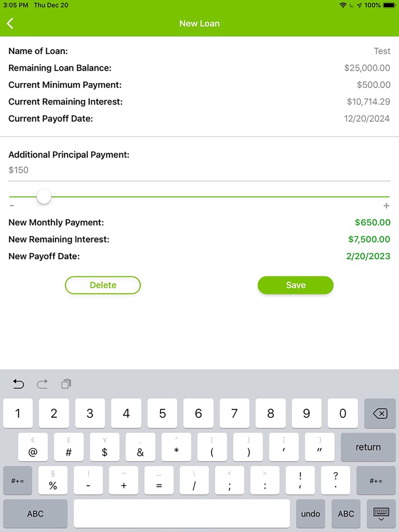
Task: Select the $150 additional payment field
Action: click(199, 170)
